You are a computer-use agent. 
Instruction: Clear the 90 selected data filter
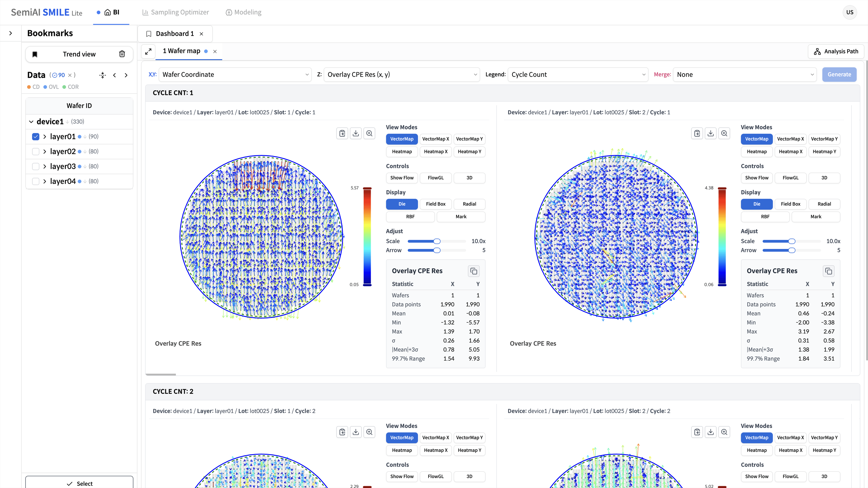(70, 75)
